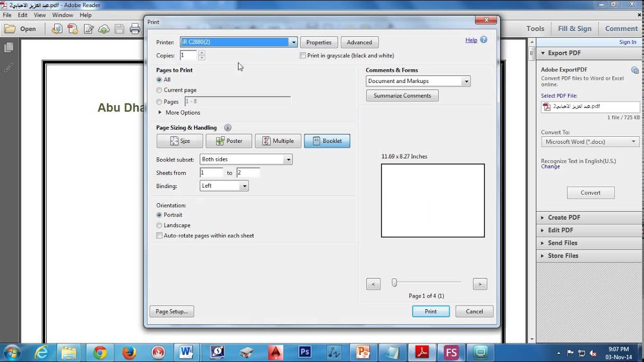Open the View menu
The height and width of the screenshot is (362, 644).
tap(40, 15)
